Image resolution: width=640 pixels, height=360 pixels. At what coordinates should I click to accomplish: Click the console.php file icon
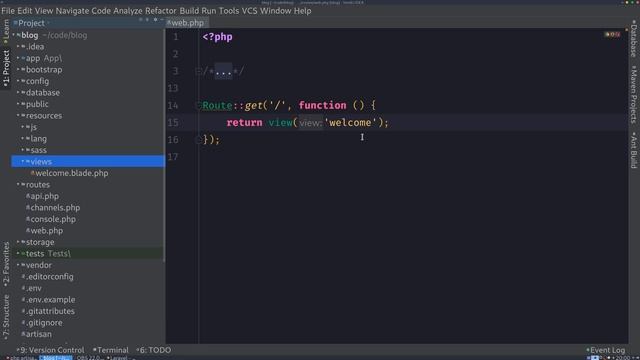click(28, 219)
